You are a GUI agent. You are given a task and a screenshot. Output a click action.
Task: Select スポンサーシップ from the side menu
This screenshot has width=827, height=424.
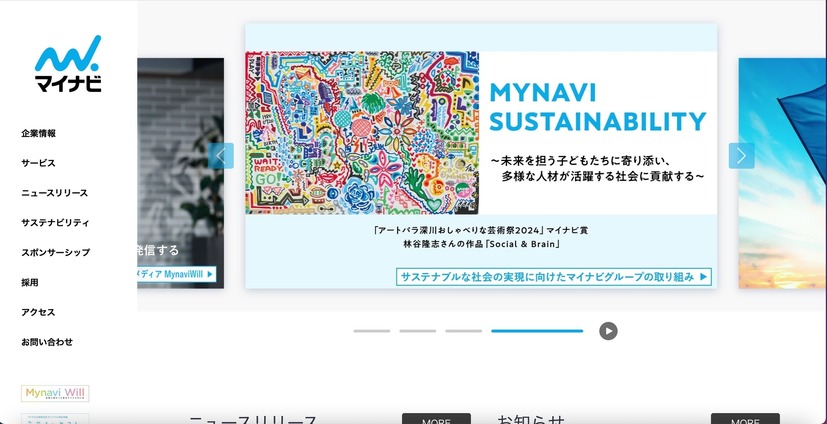[x=56, y=253]
